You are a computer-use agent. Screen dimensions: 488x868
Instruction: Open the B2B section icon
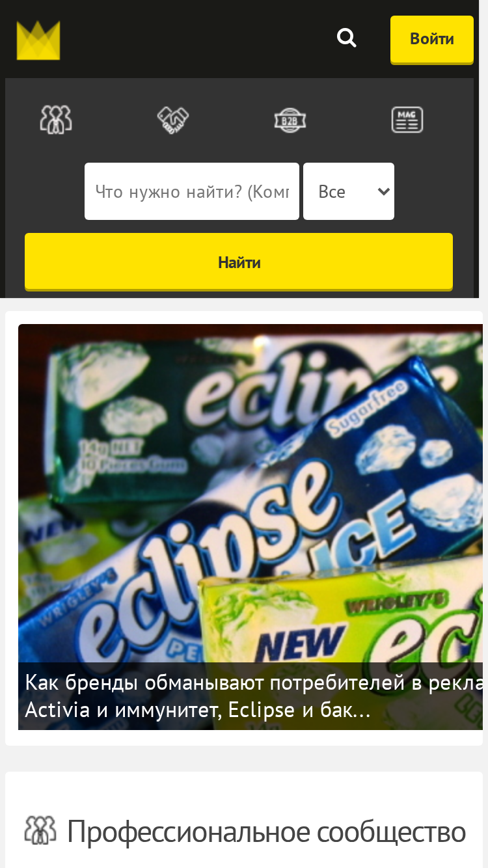tap(290, 120)
